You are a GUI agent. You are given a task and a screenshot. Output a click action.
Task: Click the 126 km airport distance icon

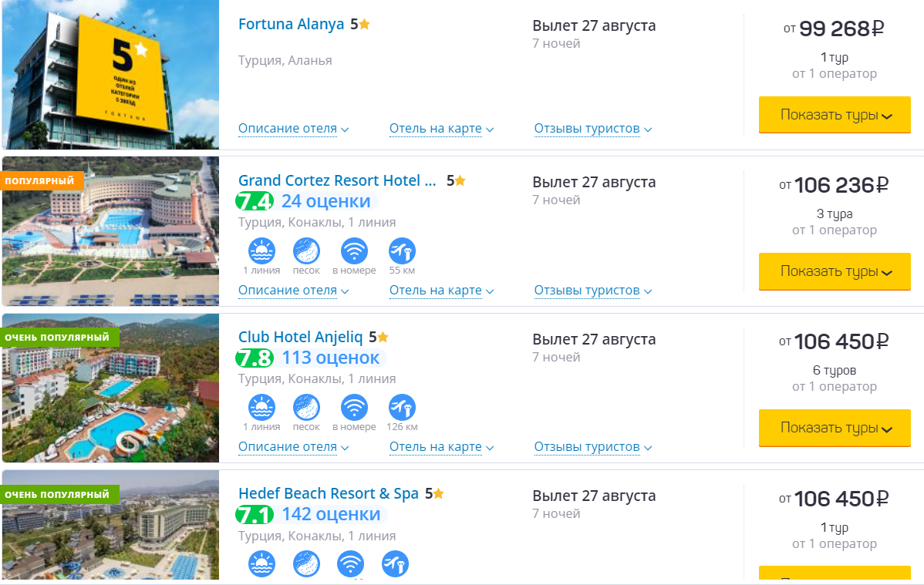(402, 408)
